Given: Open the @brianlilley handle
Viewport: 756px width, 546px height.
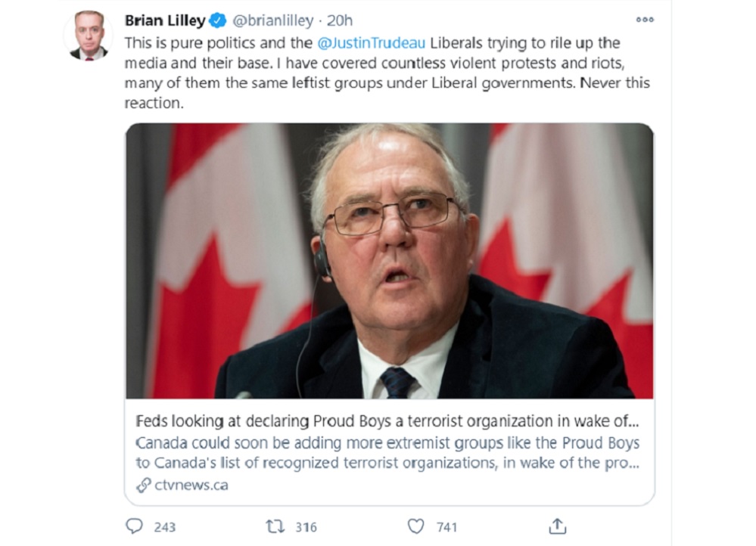Looking at the screenshot, I should 273,20.
